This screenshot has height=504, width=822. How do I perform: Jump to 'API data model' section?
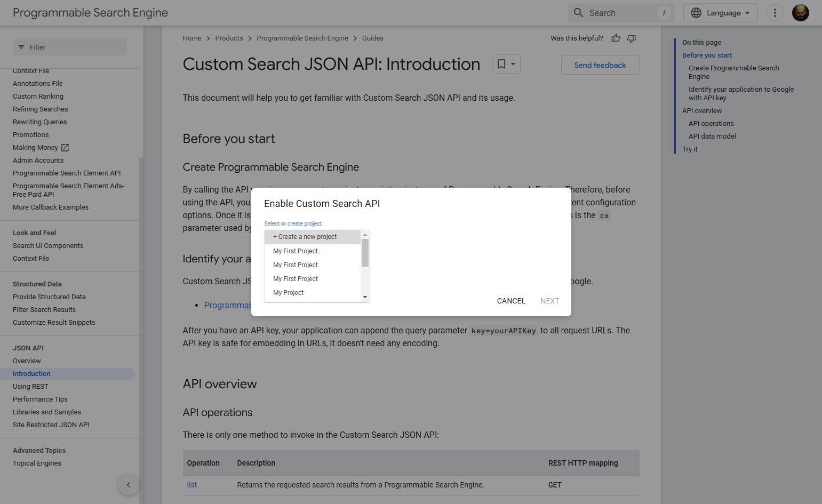point(712,137)
